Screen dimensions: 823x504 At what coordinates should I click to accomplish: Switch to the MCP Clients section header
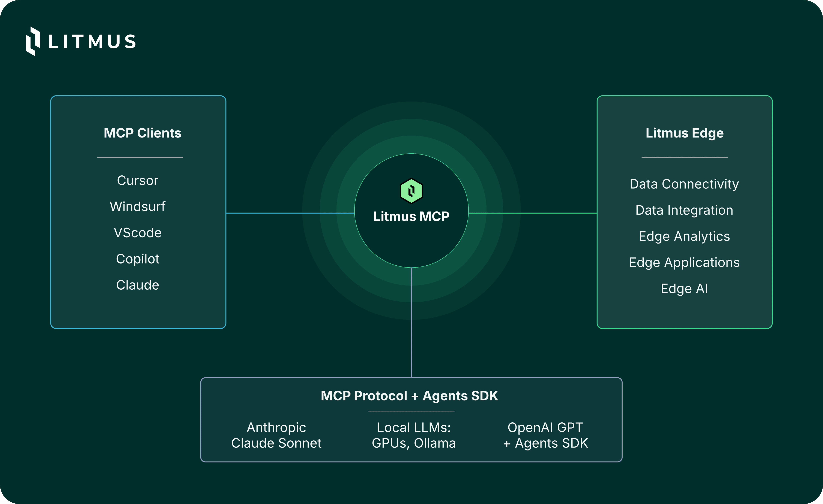142,133
